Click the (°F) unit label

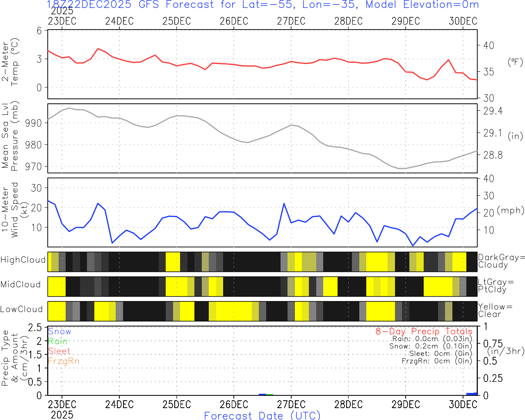coord(516,62)
